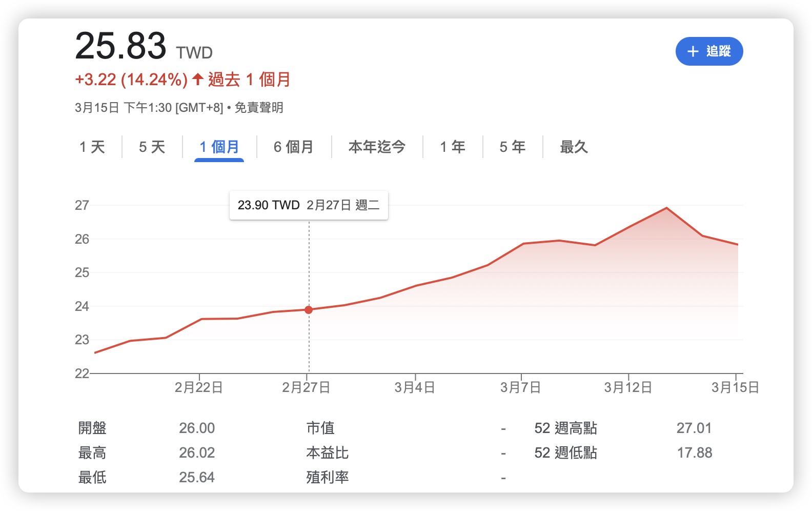Click the 追蹤 follow button
This screenshot has height=511, width=812.
coord(709,51)
